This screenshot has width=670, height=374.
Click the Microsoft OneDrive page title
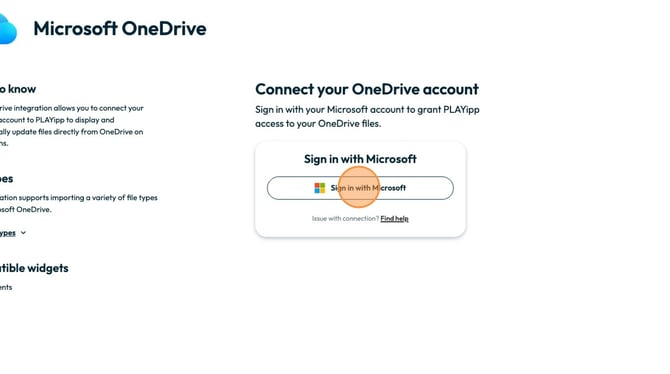pos(120,29)
